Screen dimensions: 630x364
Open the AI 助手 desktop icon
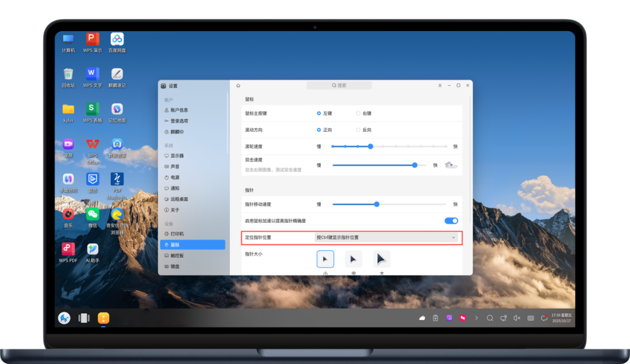click(93, 250)
